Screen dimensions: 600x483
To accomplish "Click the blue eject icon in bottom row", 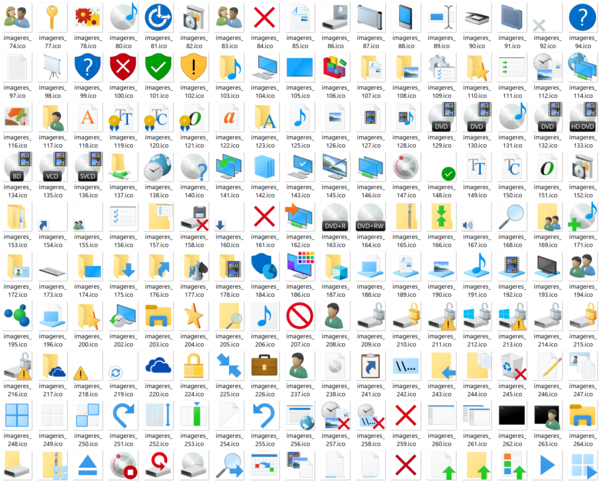I will coord(88,466).
